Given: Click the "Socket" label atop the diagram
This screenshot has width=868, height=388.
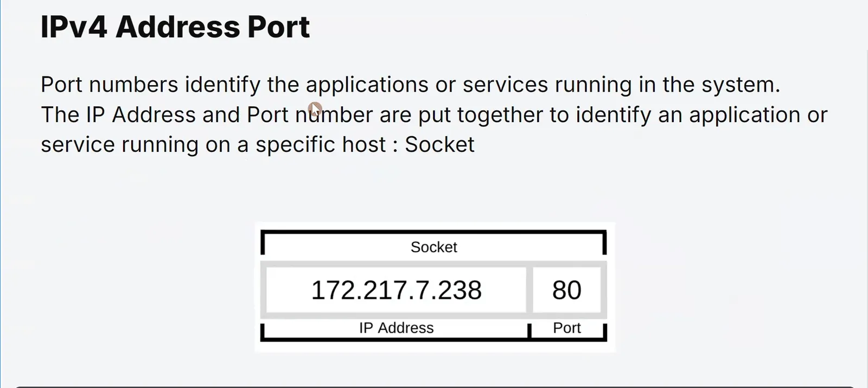Looking at the screenshot, I should click(x=433, y=247).
